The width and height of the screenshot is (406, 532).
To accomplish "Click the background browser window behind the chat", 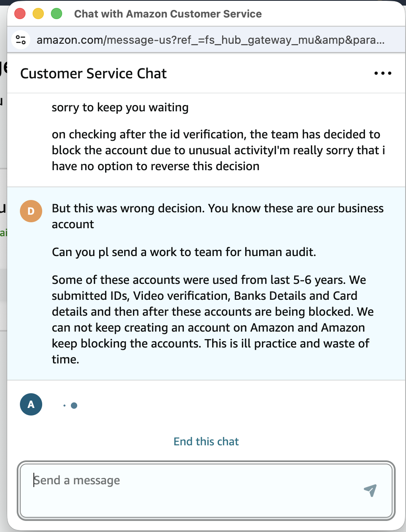I will (3, 278).
